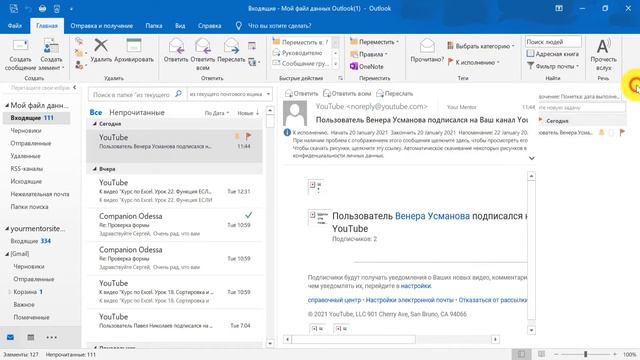Viewport: 640px width, 360px height.
Task: Click Forward (Переслать) in reading pane
Action: tap(394, 93)
